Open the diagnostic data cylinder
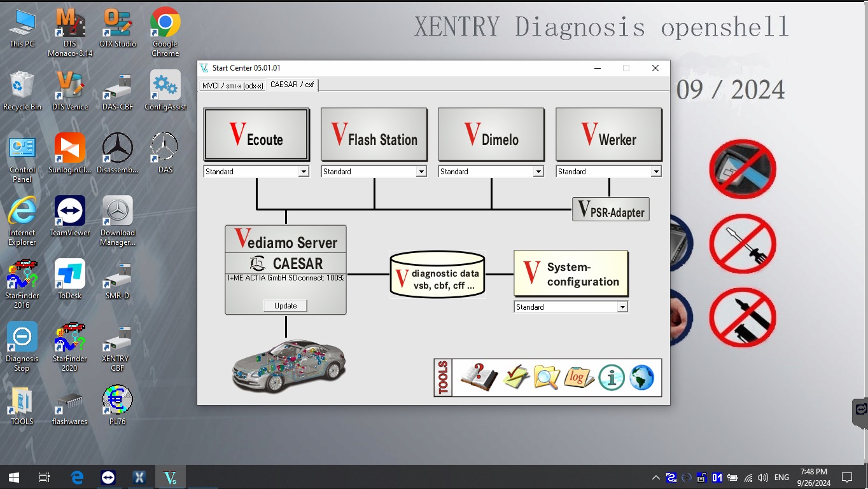868x489 pixels. click(x=437, y=274)
